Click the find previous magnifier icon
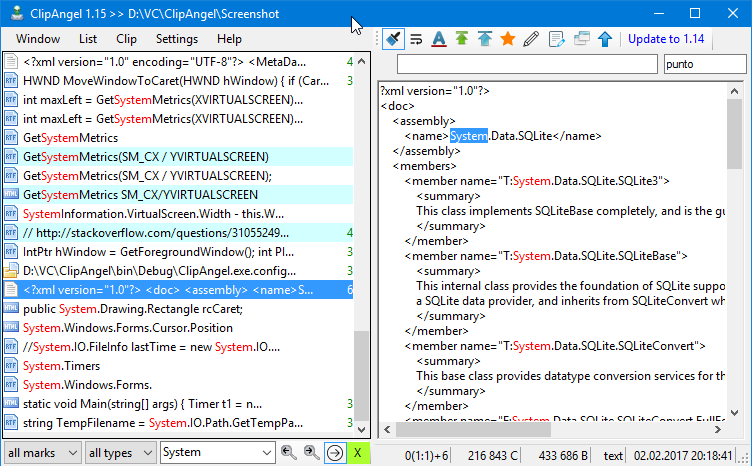Image resolution: width=752 pixels, height=466 pixels. 288,452
